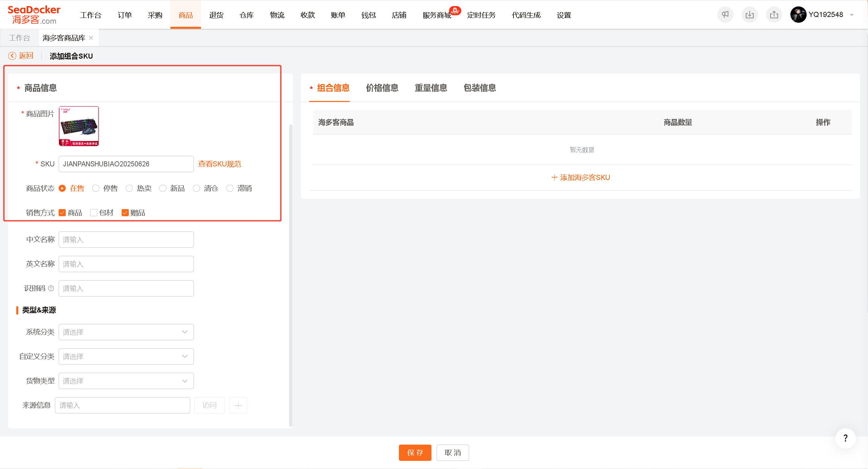Click the user avatar image
868x469 pixels.
798,15
